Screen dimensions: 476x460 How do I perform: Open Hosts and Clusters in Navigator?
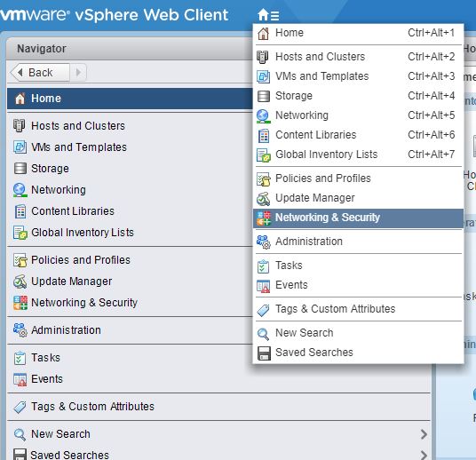pos(130,126)
